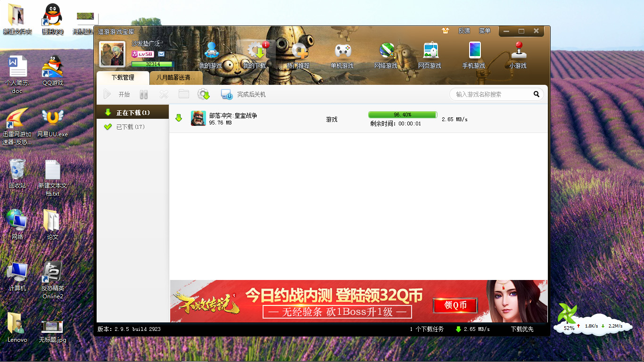Click the user avatar picture

[112, 54]
